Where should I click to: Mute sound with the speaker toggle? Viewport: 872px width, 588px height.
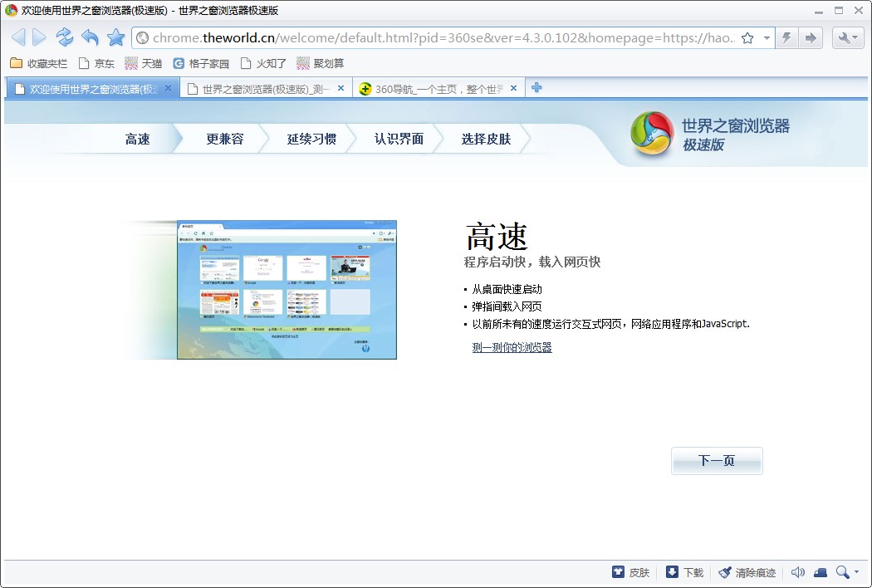click(797, 572)
